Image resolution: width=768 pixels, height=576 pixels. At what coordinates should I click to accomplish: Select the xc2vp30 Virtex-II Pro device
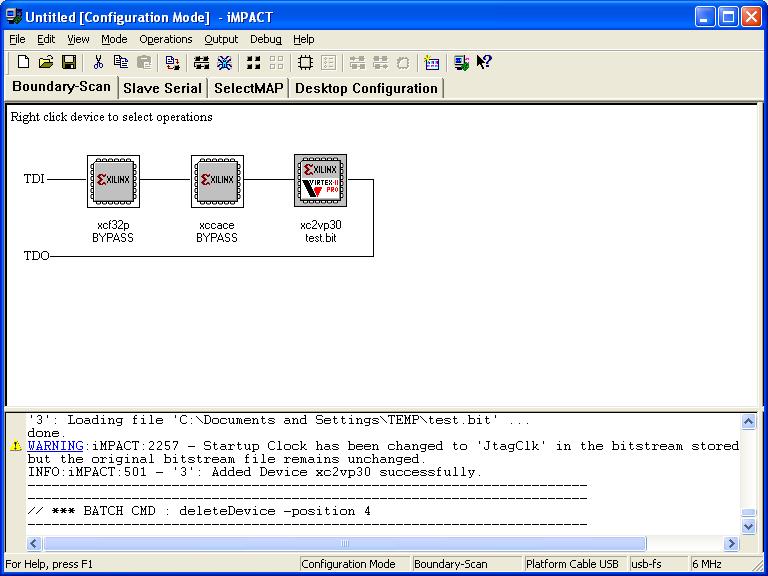point(321,181)
